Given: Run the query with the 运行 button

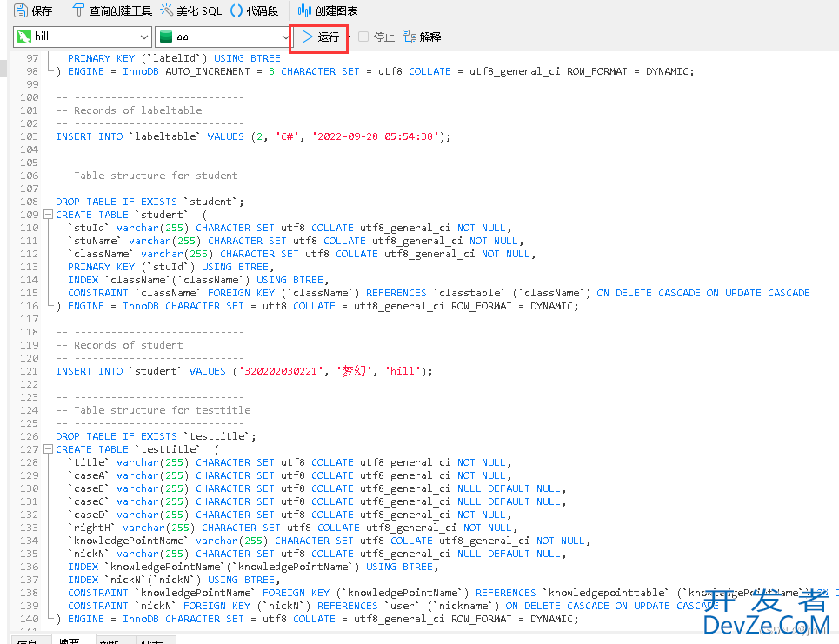Looking at the screenshot, I should tap(321, 37).
